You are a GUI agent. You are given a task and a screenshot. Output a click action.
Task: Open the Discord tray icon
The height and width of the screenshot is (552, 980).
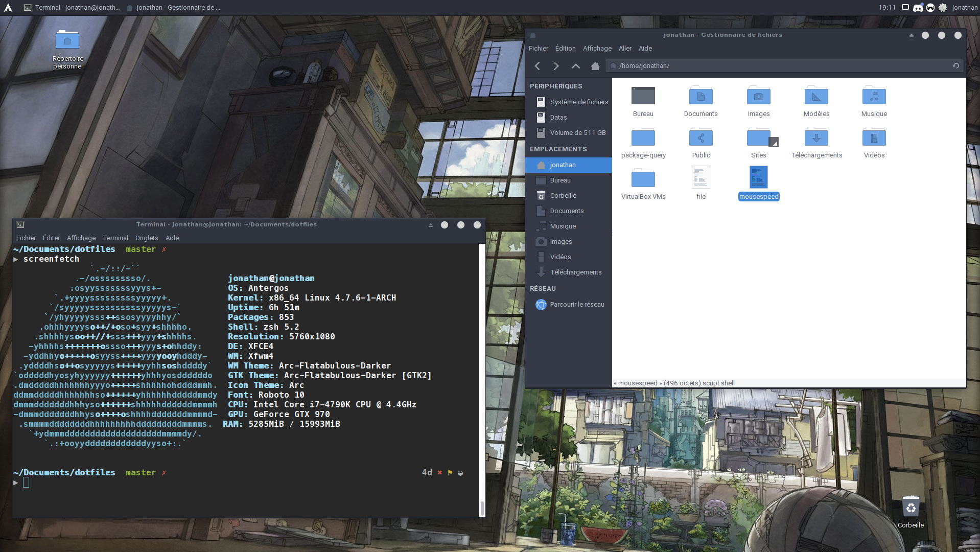click(x=918, y=8)
